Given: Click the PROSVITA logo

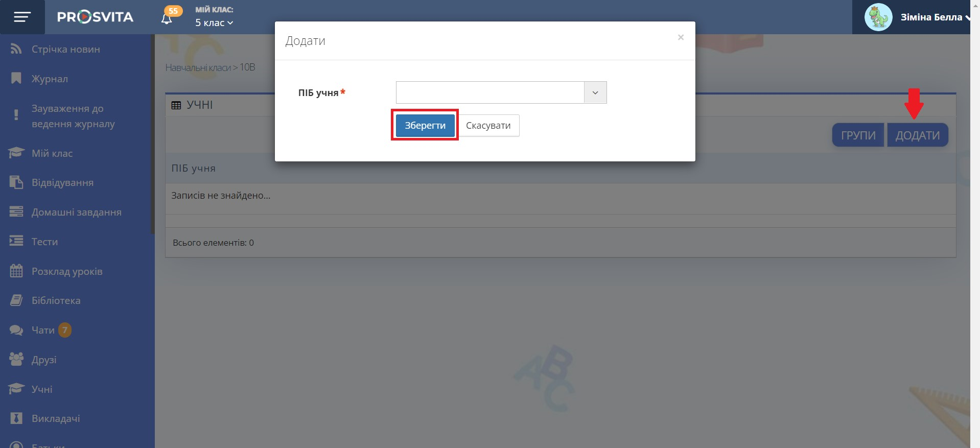Looking at the screenshot, I should pyautogui.click(x=96, y=17).
